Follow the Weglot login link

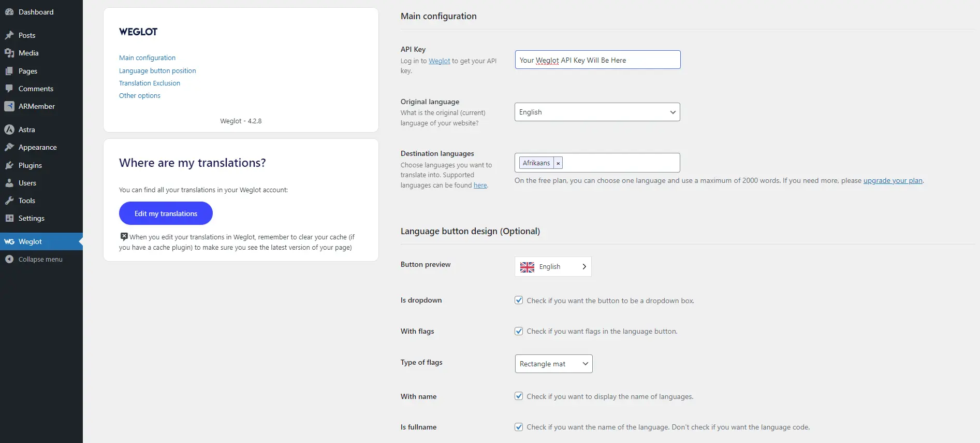point(439,61)
